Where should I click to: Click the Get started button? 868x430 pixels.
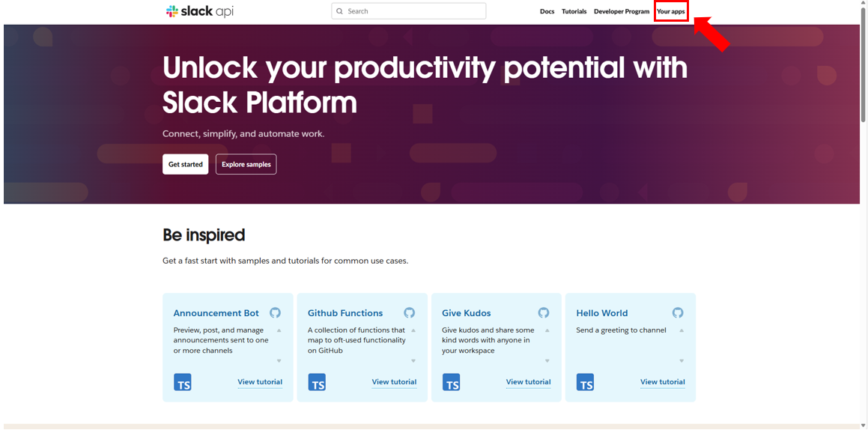[186, 164]
